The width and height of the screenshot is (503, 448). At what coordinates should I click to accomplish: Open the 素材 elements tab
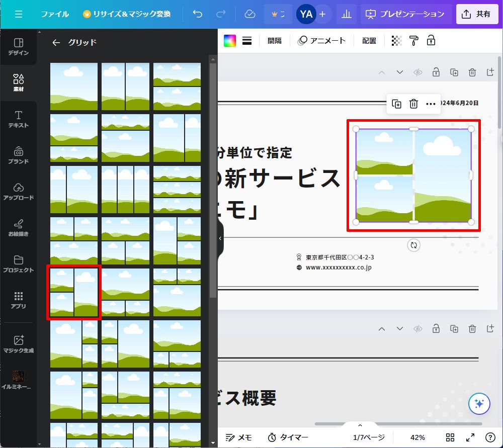point(18,83)
